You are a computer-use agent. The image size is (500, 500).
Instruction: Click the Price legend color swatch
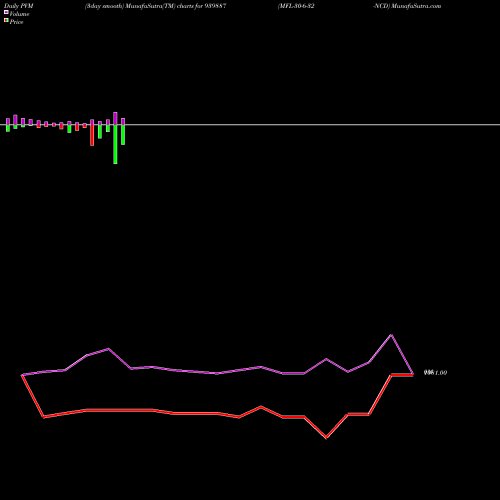pyautogui.click(x=6, y=20)
